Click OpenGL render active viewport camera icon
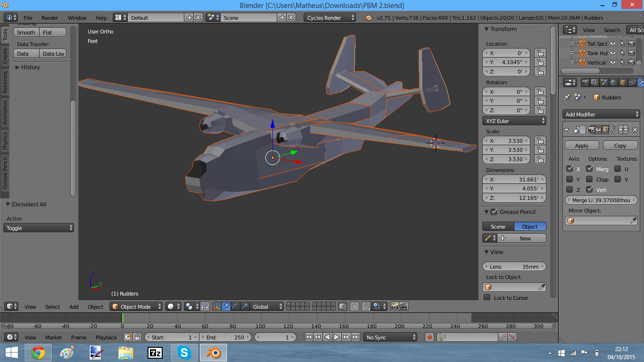Screen dimensions: 644x362 pyautogui.click(x=395, y=307)
